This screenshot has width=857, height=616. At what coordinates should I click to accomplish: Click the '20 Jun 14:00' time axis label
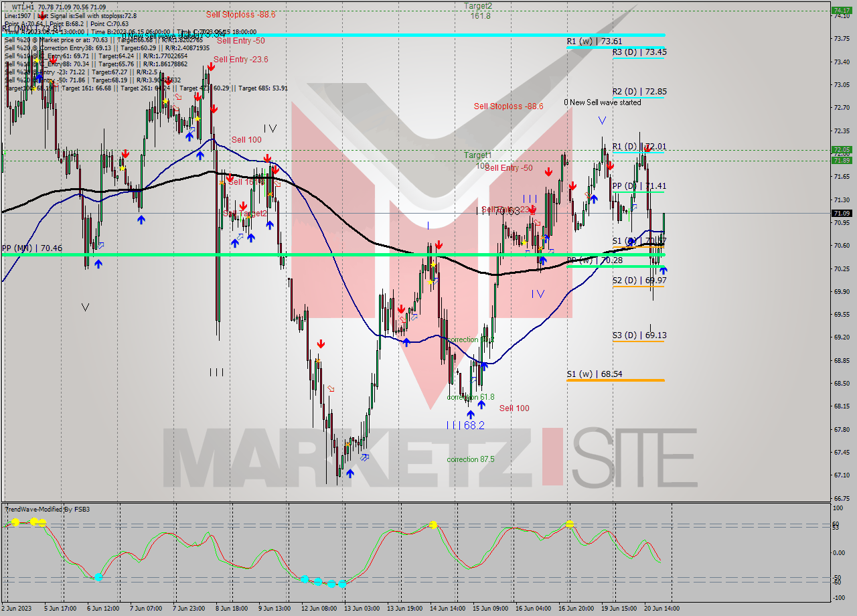(x=661, y=609)
